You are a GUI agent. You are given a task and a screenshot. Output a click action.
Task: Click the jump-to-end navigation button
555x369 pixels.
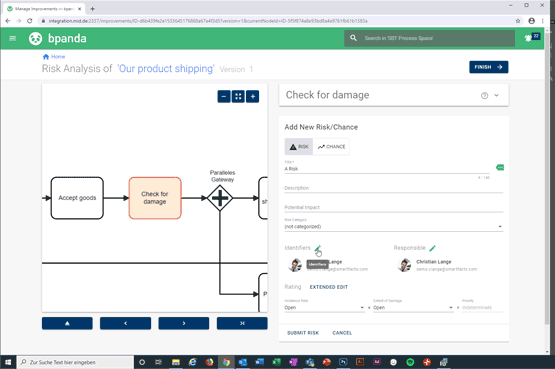coord(242,323)
